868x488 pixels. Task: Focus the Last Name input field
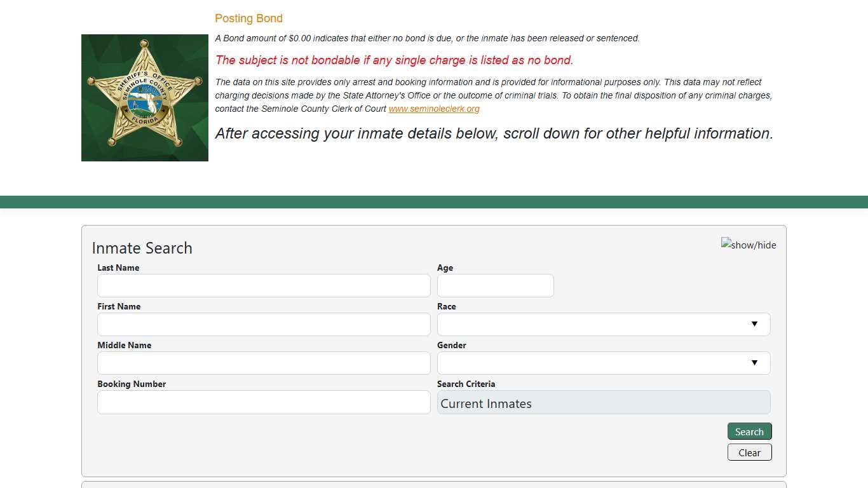click(x=264, y=285)
